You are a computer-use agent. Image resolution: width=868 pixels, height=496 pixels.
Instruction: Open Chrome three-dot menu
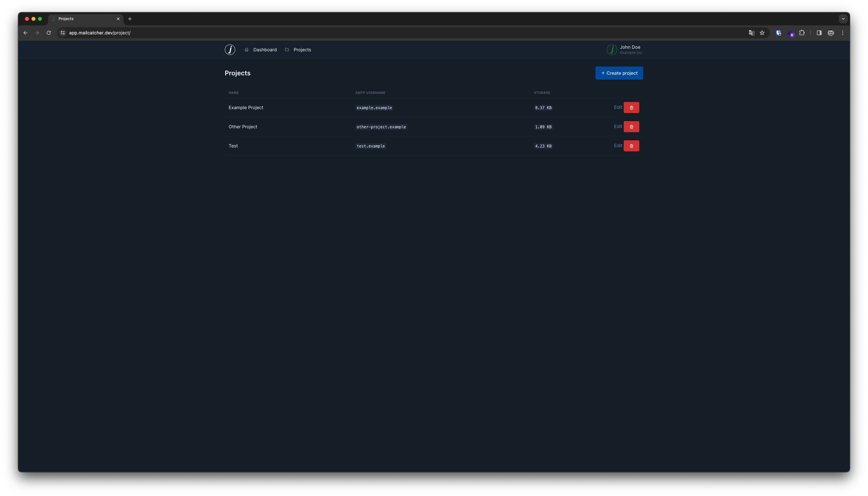(x=843, y=33)
